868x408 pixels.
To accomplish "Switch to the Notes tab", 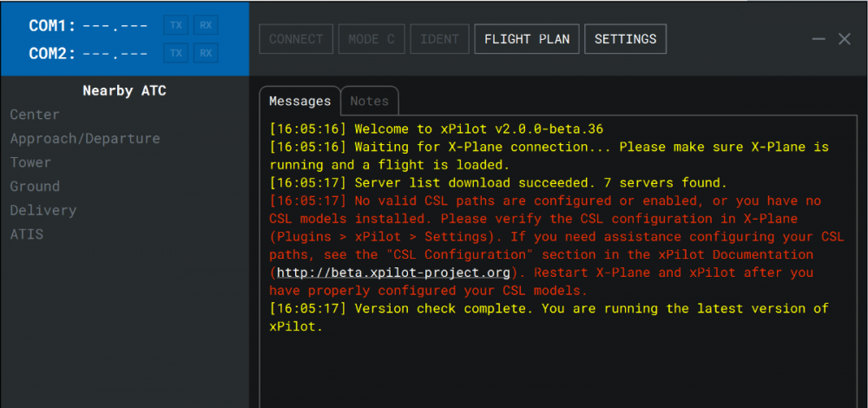I will (x=369, y=101).
